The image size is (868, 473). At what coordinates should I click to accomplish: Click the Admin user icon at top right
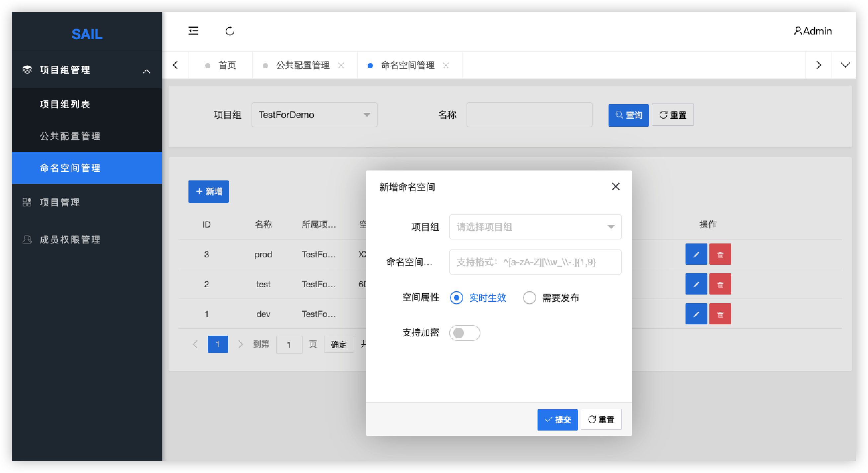tap(797, 31)
